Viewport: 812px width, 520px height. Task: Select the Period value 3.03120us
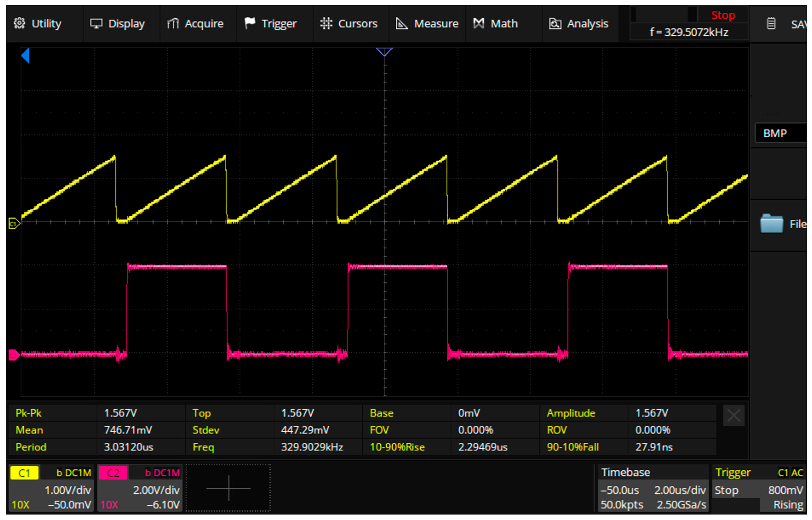point(128,447)
